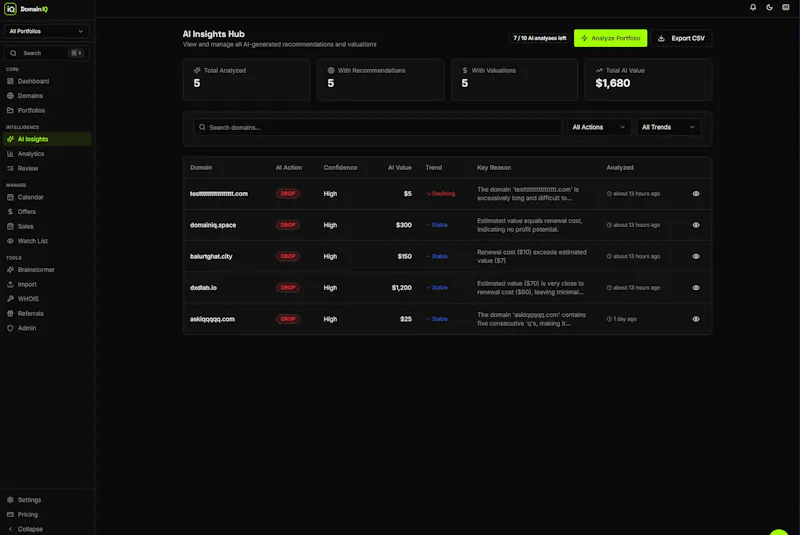Screen dimensions: 800x535
Task: Click the Search domains input field
Action: [x=378, y=128]
